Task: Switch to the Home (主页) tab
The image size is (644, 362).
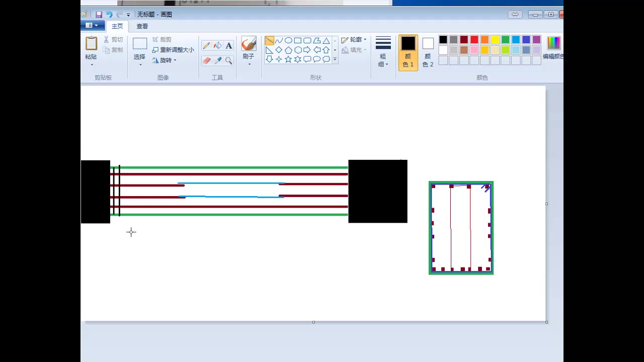Action: click(x=117, y=26)
